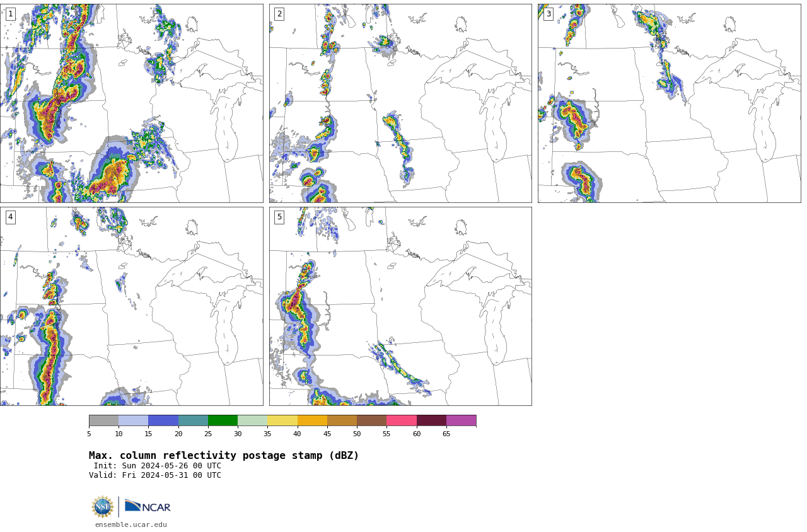The height and width of the screenshot is (532, 807).
Task: Click the Init: Sun 2024-05-26 00 UTC line
Action: tap(158, 466)
